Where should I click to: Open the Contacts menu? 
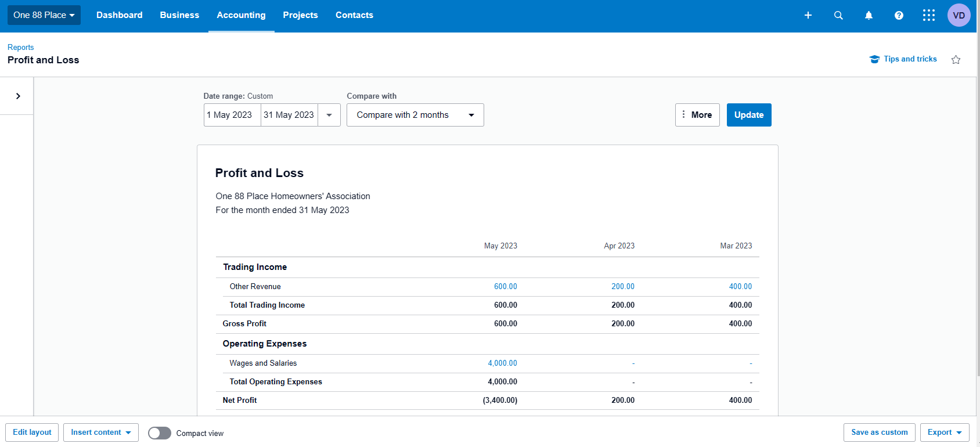[354, 15]
